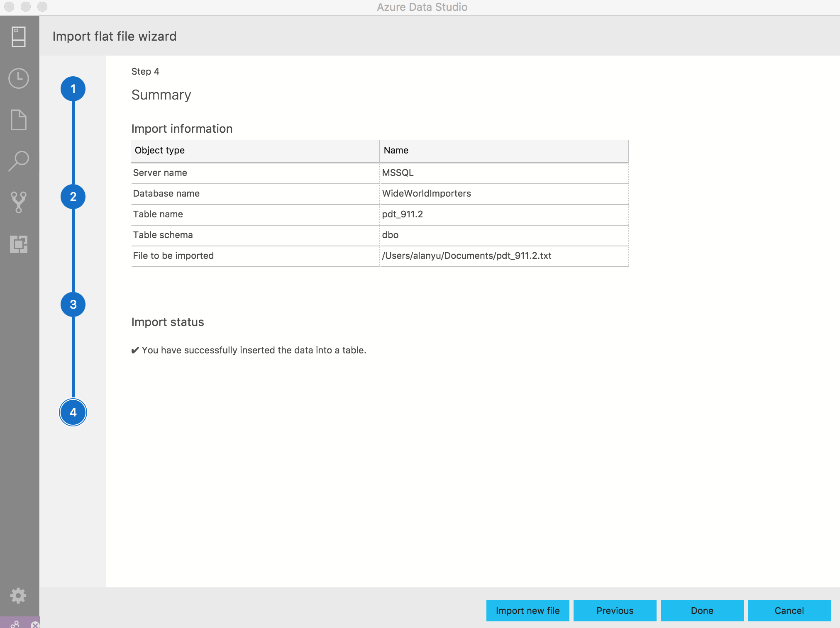Click the Search sidebar icon
The height and width of the screenshot is (628, 840).
(x=18, y=161)
